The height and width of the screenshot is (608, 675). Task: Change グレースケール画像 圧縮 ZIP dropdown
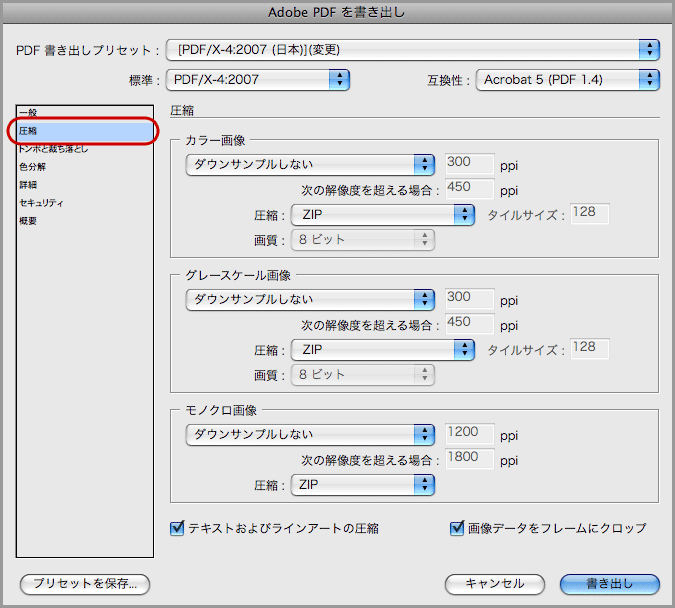(x=381, y=349)
